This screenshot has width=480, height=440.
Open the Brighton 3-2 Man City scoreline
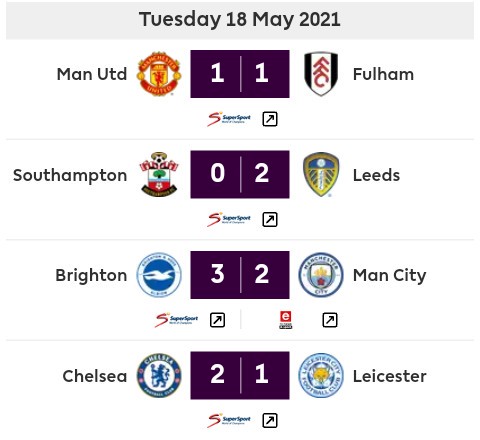(240, 275)
